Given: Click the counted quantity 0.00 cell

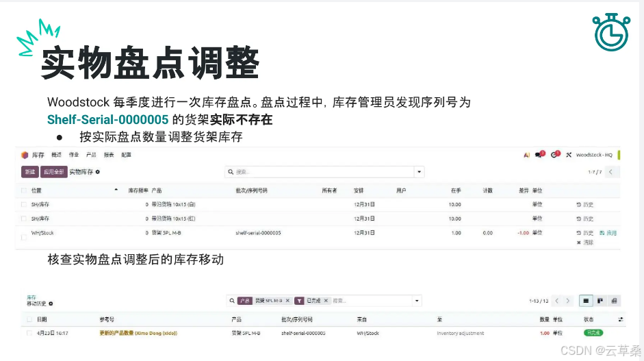Looking at the screenshot, I should tap(487, 233).
